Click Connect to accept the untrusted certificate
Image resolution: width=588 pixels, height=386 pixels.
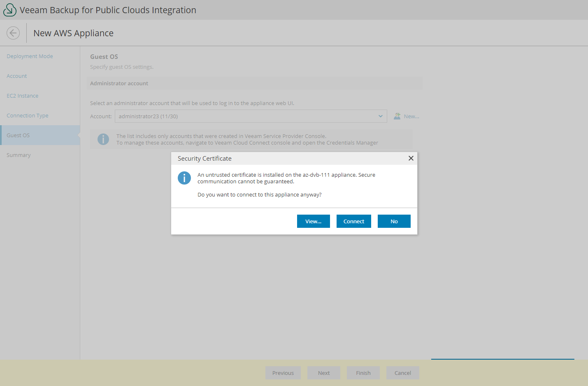(x=353, y=221)
